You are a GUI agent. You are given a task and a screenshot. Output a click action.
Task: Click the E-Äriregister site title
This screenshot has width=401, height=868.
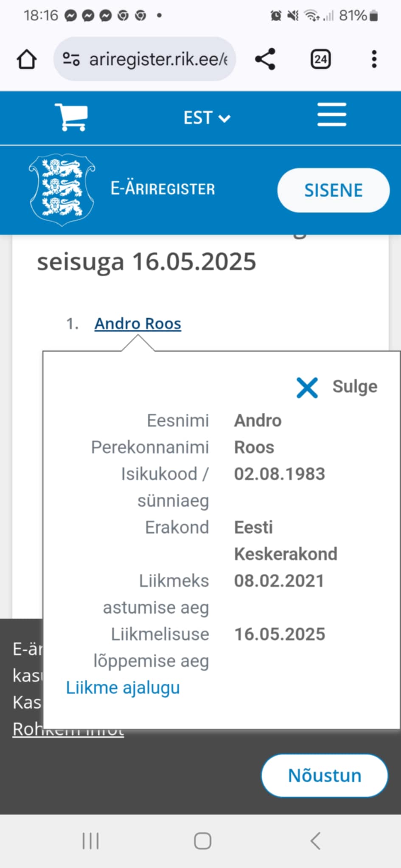click(163, 189)
